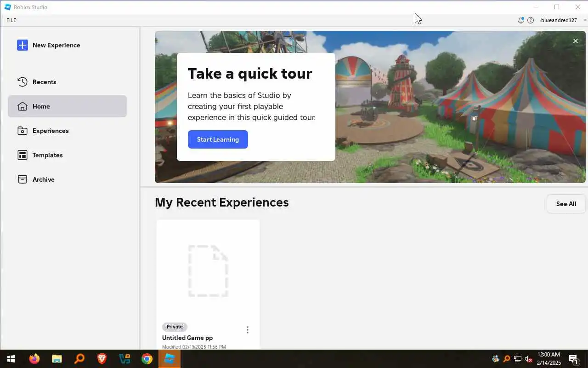This screenshot has height=368, width=588.
Task: Select the Home sidebar item
Action: coord(67,106)
